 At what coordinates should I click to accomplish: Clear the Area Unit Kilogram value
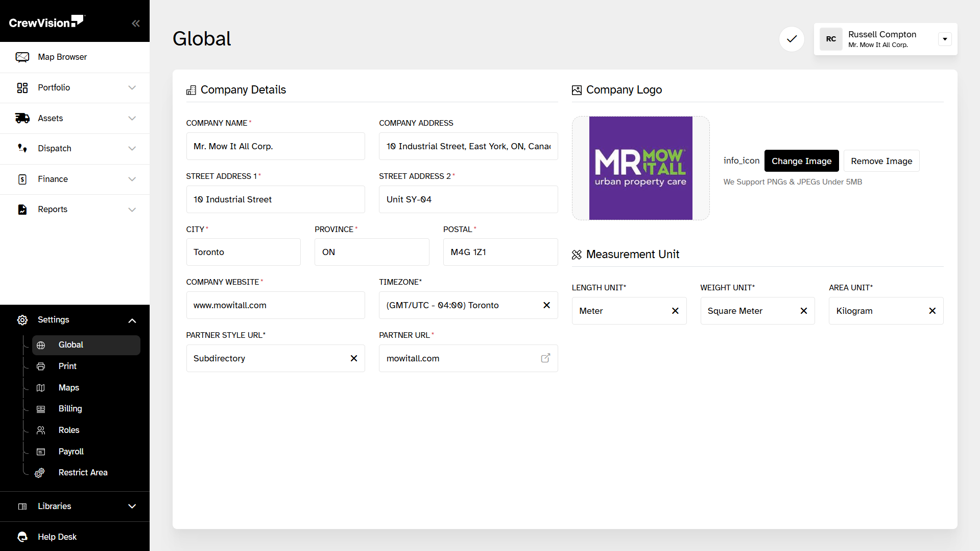[x=933, y=311]
